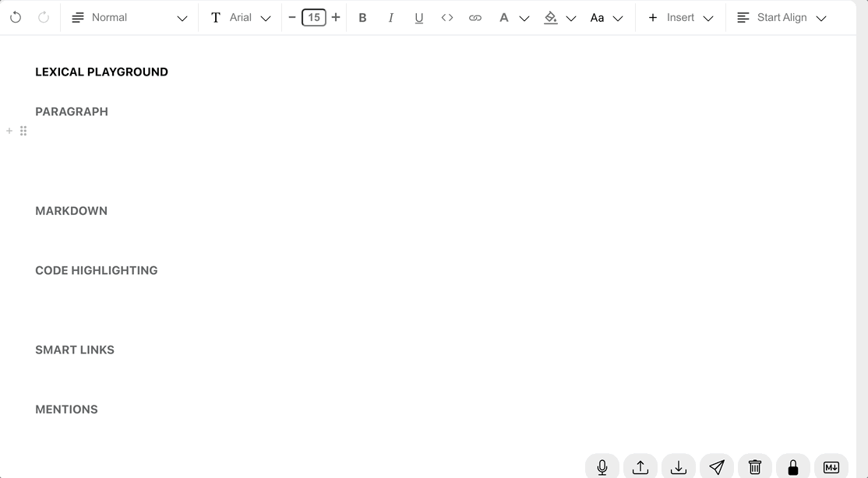Toggle the read-only lock
This screenshot has width=868, height=478.
[792, 467]
